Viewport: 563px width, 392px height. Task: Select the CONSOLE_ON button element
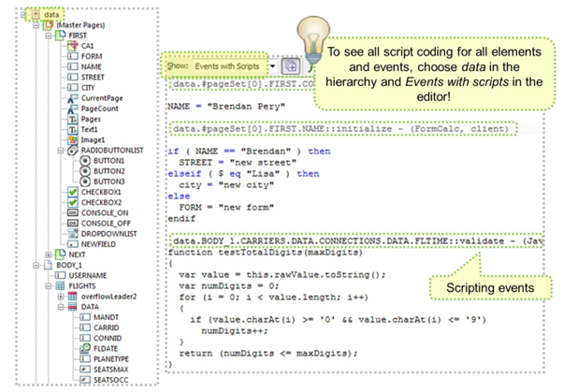tap(105, 214)
